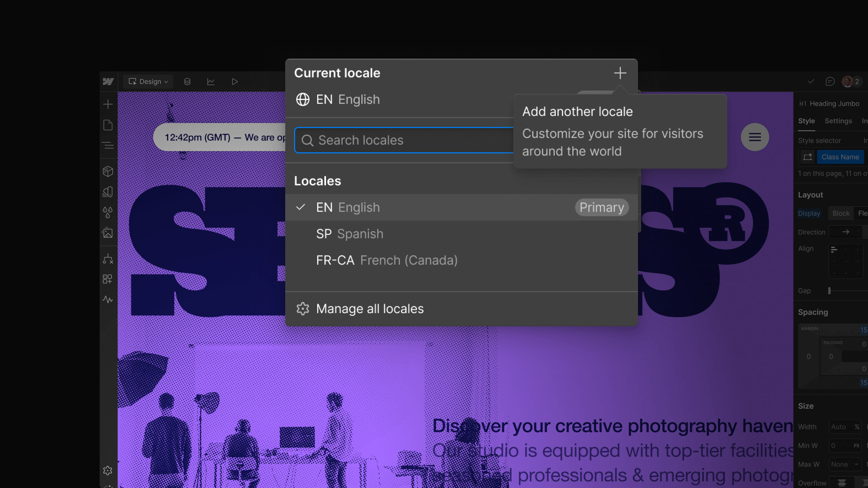
Task: Open the Pages panel
Action: click(108, 125)
